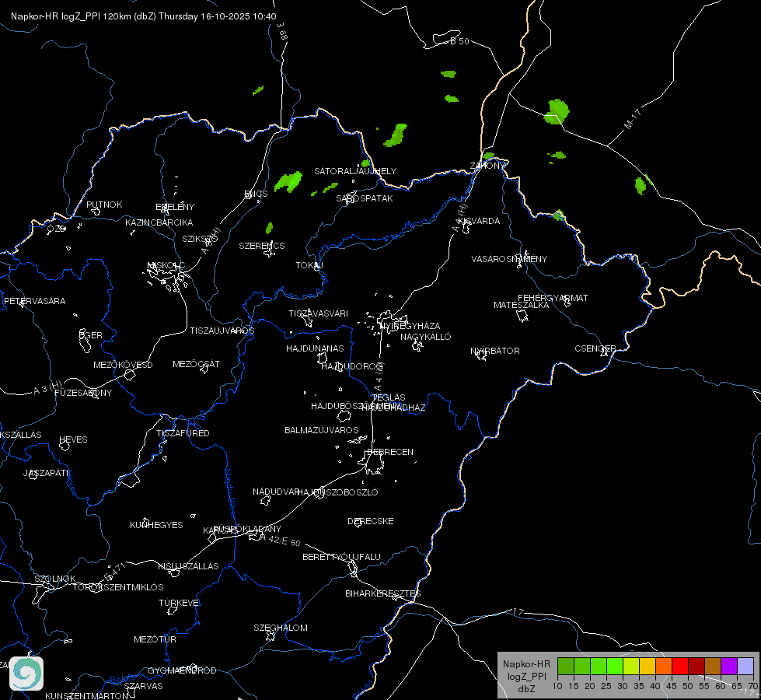Select the lavender 65–70 dBZ legend swatch

[745, 666]
